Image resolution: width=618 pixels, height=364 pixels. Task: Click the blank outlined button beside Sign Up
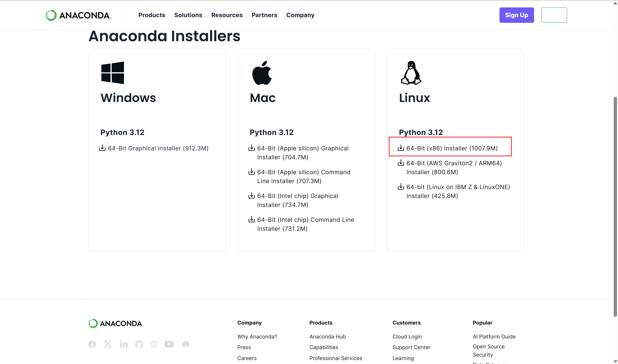pos(554,15)
